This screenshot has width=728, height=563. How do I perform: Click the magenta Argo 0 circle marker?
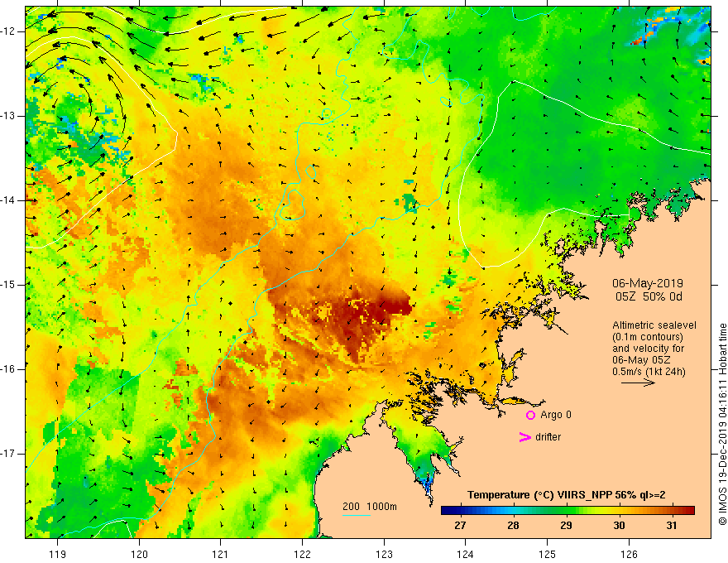pyautogui.click(x=530, y=415)
